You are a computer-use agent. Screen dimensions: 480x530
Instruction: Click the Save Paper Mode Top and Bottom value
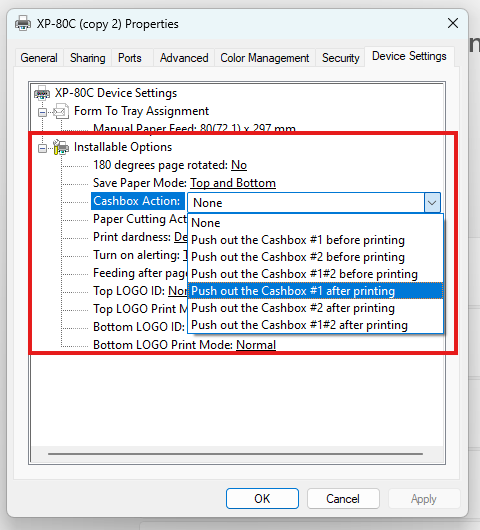click(233, 183)
